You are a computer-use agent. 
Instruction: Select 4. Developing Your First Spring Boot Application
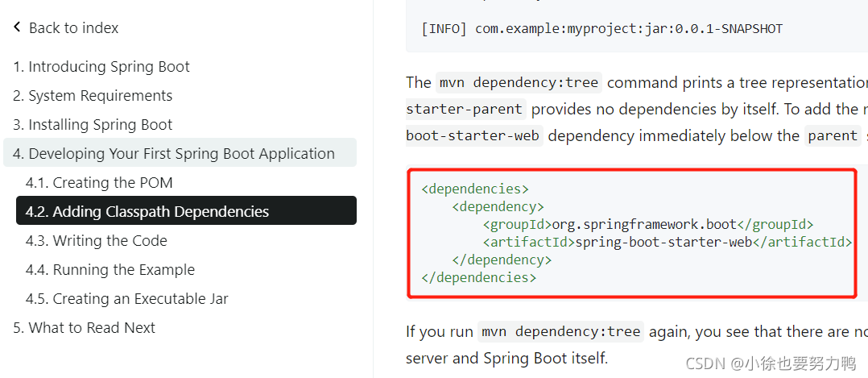pyautogui.click(x=180, y=153)
